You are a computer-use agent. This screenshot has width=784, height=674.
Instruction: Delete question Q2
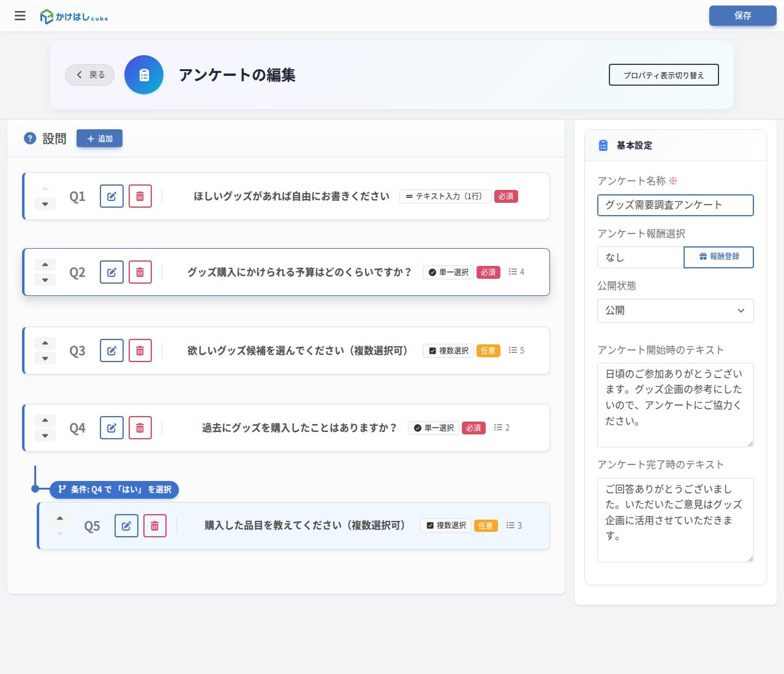(x=140, y=272)
